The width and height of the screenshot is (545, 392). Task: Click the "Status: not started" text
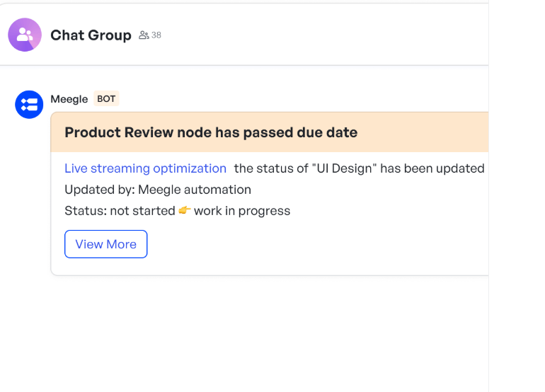(120, 211)
